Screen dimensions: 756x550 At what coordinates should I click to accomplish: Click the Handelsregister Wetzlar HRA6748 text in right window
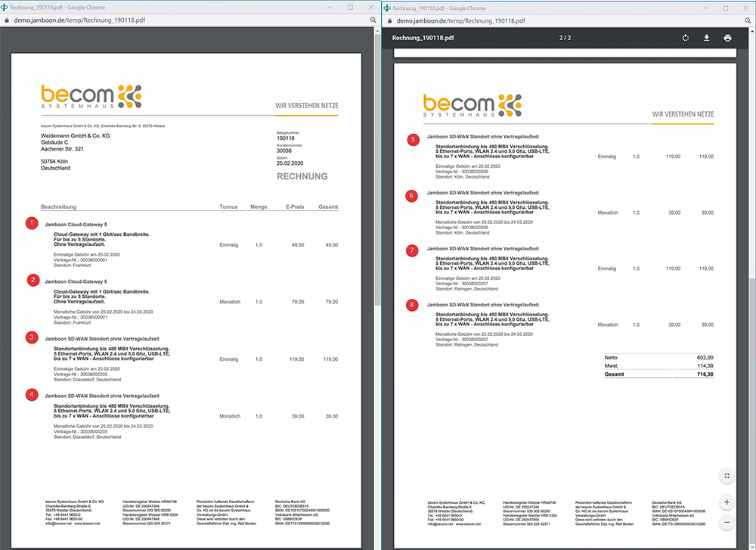click(x=529, y=503)
